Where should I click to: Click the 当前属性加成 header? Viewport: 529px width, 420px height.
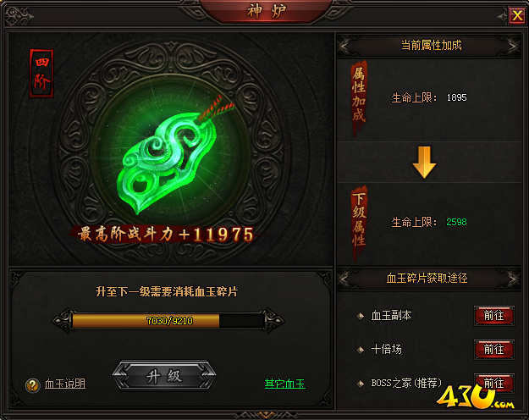pyautogui.click(x=429, y=45)
